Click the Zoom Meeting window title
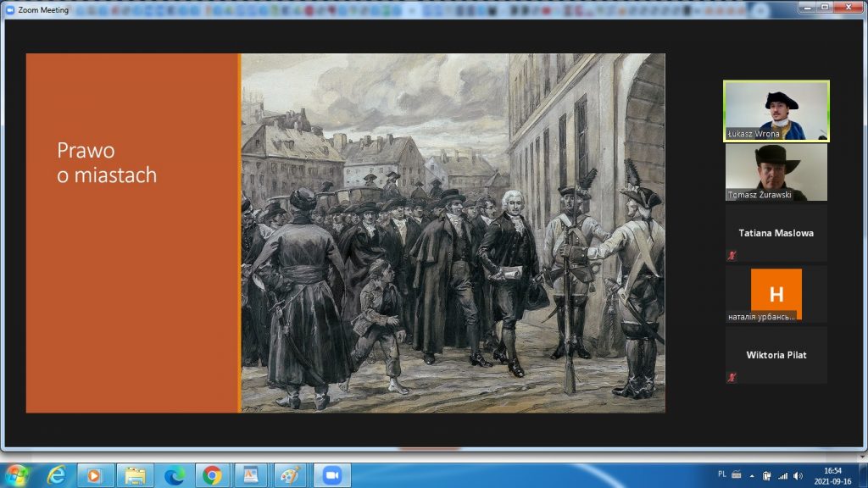868x488 pixels. pos(42,8)
